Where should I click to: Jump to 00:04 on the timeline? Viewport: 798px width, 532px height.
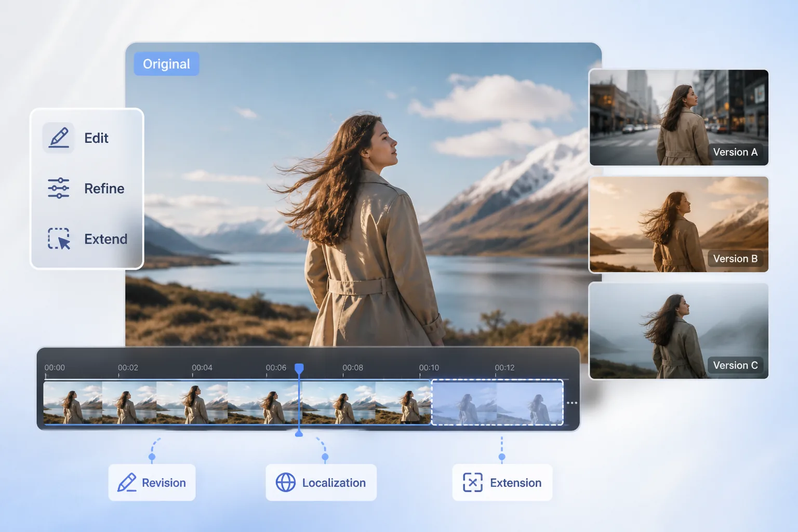(x=202, y=367)
